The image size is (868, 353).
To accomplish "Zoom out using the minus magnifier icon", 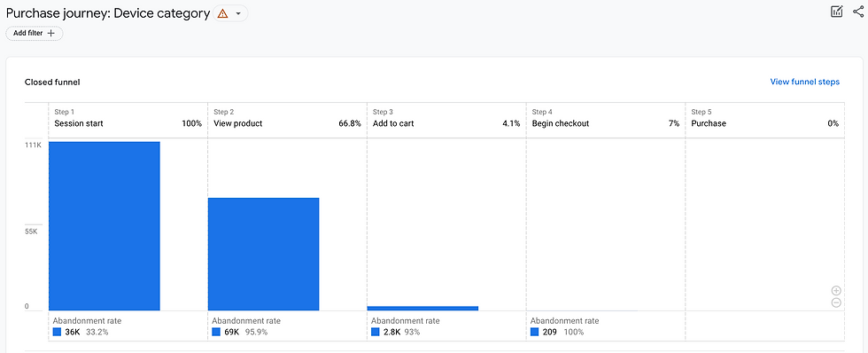I will coord(836,302).
